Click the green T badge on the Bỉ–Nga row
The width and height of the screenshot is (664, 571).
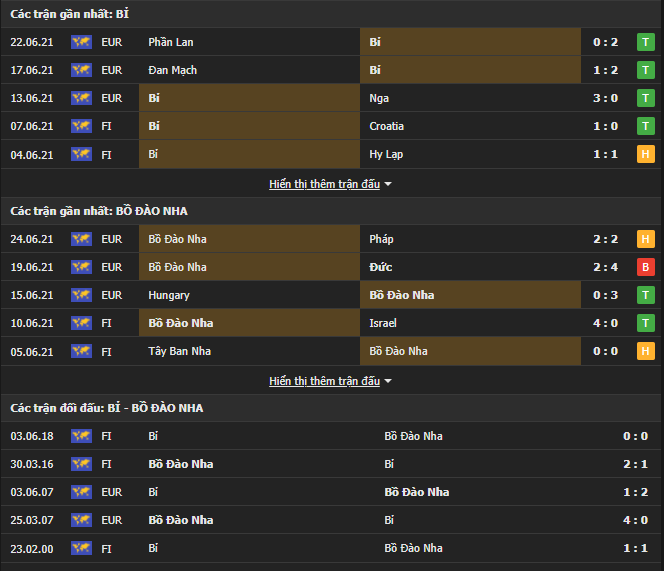tap(646, 98)
